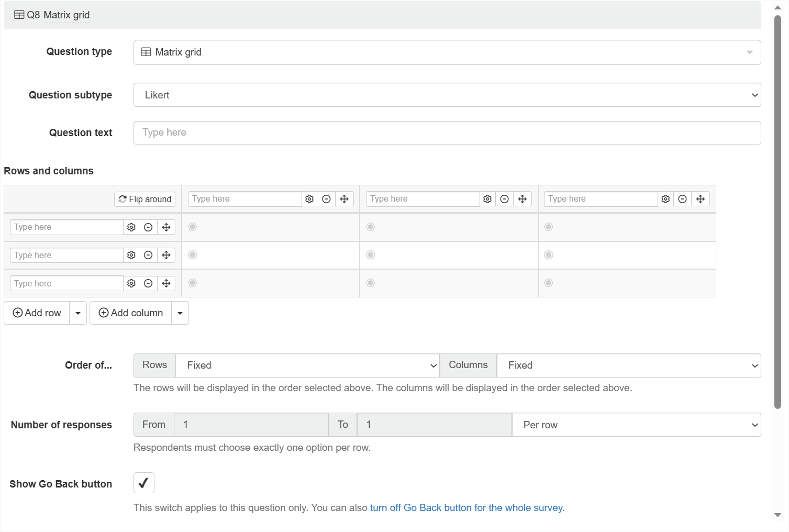Remove first row with minus icon
Screen dimensions: 789x532
point(148,227)
